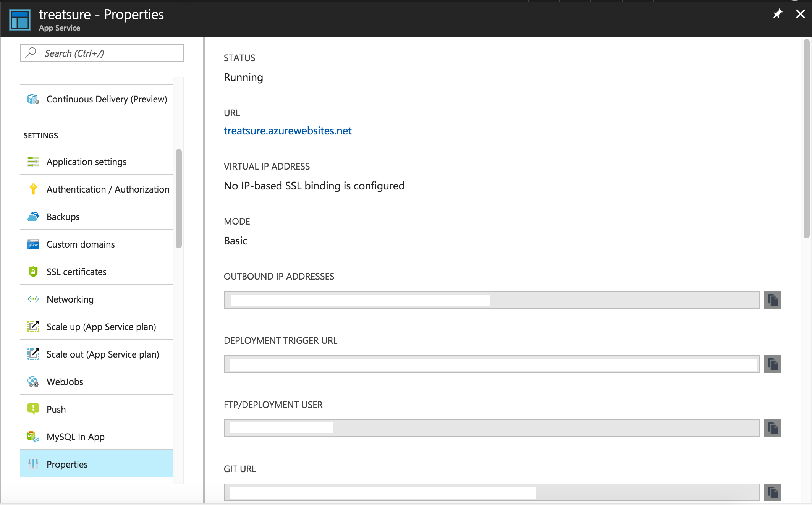Viewport: 812px width, 505px height.
Task: Click the FTP/Deployment User field
Action: [x=492, y=428]
